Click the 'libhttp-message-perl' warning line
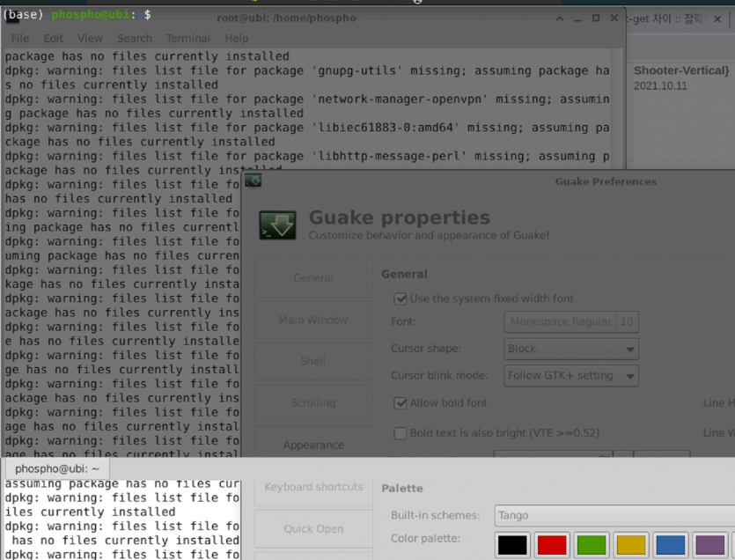 coord(307,156)
